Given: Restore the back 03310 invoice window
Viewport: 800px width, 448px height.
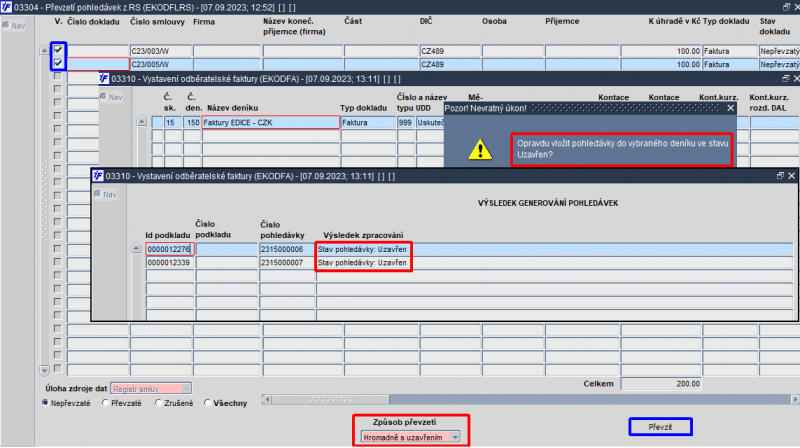Looking at the screenshot, I should tap(786, 78).
